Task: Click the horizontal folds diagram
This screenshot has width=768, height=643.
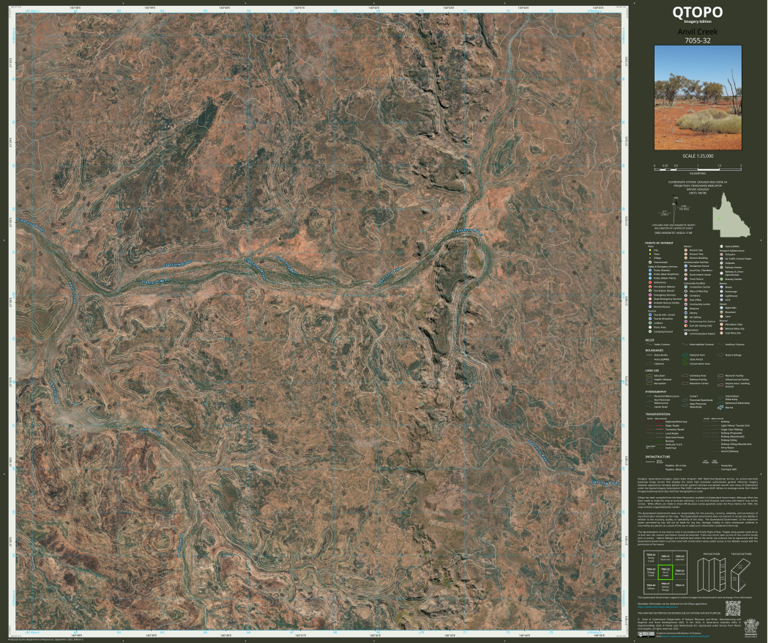Action: pyautogui.click(x=741, y=575)
